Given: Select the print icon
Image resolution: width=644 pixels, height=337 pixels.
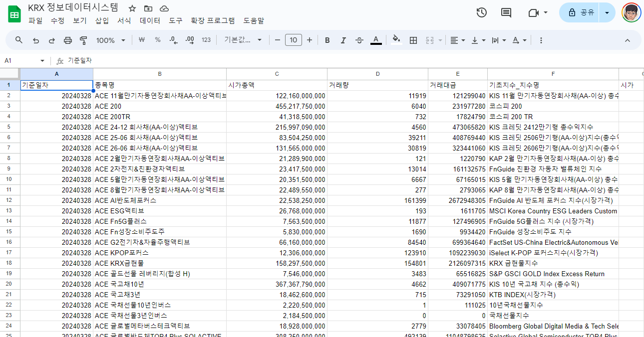Looking at the screenshot, I should tap(67, 40).
